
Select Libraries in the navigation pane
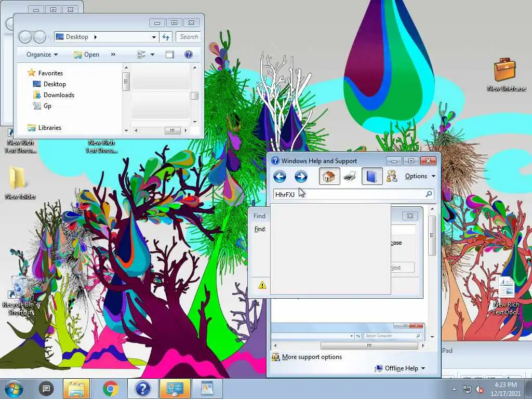49,128
